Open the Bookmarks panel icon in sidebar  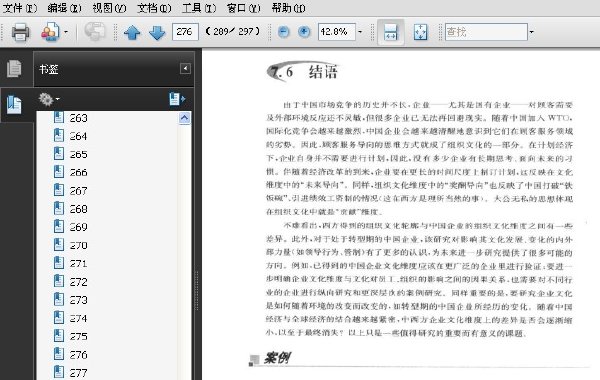14,105
